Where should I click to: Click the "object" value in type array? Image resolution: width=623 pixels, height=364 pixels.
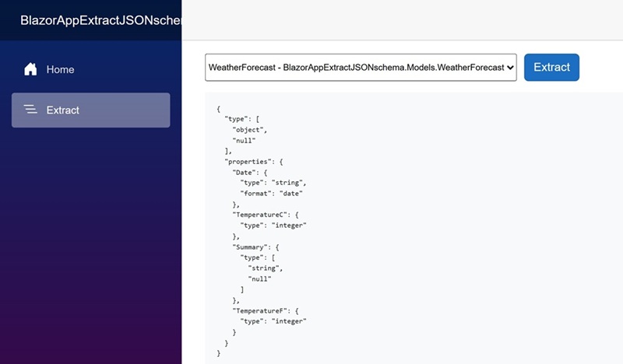(248, 130)
